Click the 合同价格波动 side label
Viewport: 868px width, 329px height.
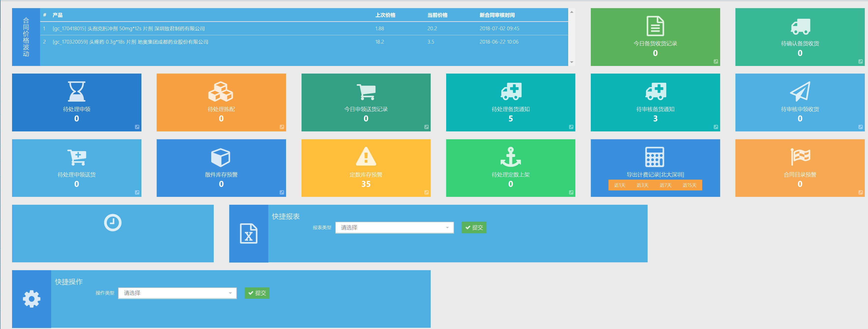pos(26,37)
